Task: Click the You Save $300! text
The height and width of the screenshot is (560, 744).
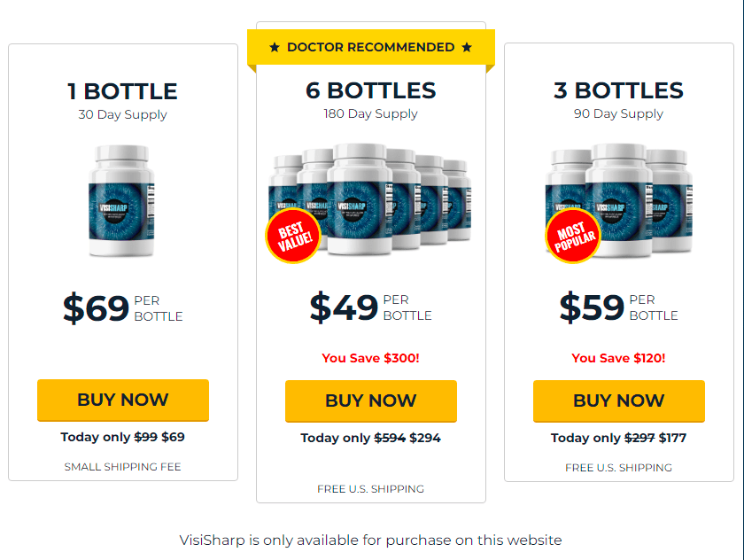Action: 370,358
